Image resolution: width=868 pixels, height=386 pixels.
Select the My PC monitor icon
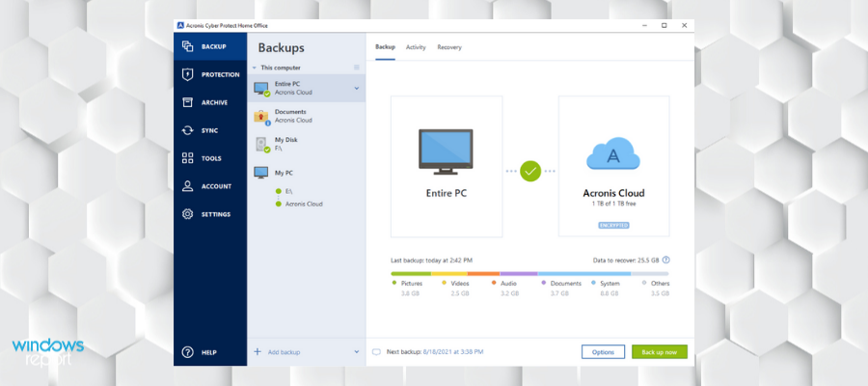click(x=260, y=173)
